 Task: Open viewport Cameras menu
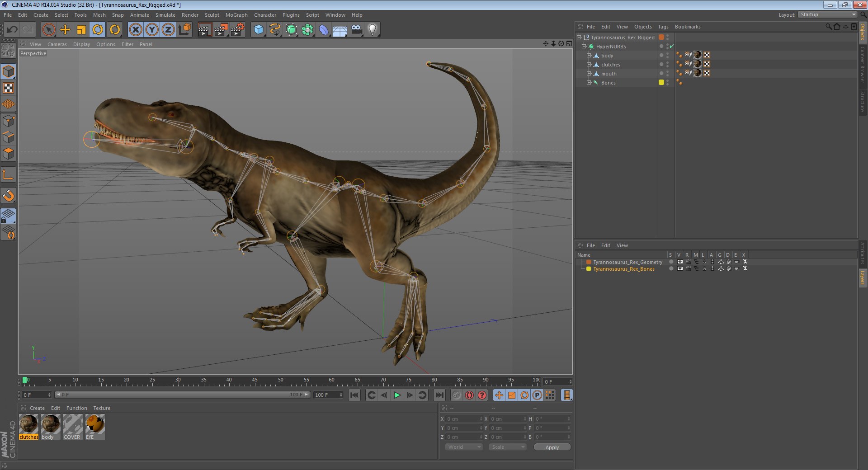click(57, 44)
